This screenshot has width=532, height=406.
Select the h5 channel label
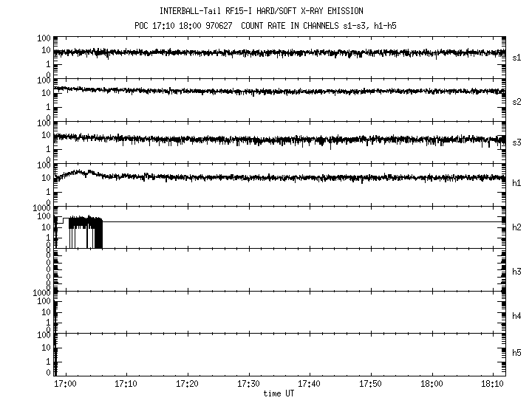pyautogui.click(x=516, y=353)
